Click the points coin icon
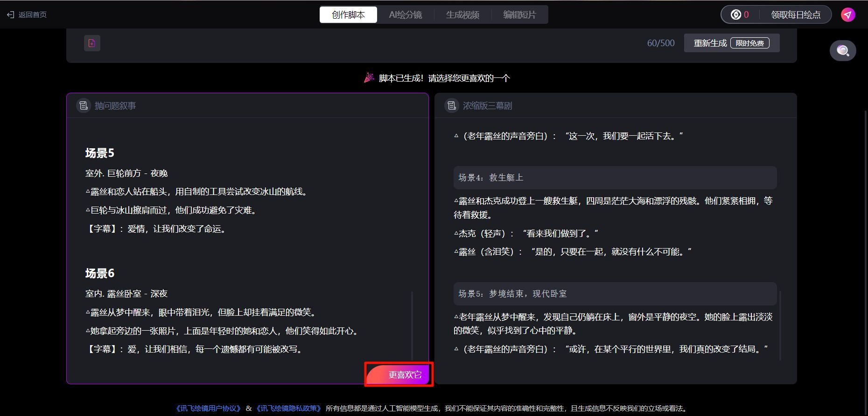The height and width of the screenshot is (416, 868). tap(735, 15)
